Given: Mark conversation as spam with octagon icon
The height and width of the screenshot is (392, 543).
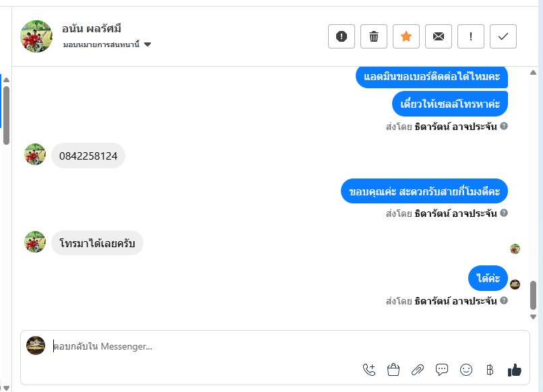Looking at the screenshot, I should coord(342,37).
